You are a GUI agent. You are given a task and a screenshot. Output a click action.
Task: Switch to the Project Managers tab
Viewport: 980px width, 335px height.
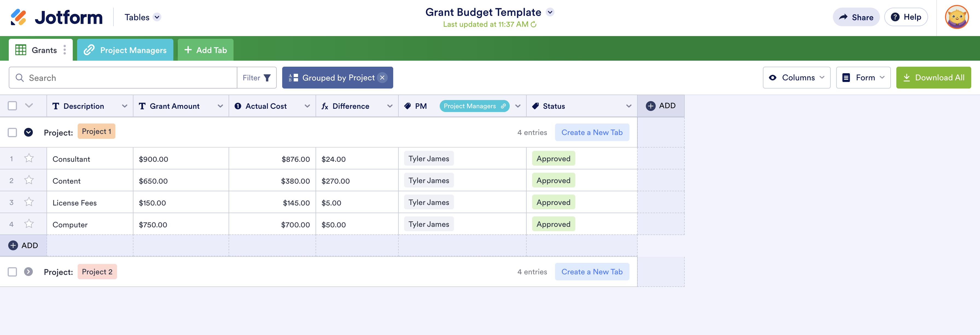coord(125,50)
